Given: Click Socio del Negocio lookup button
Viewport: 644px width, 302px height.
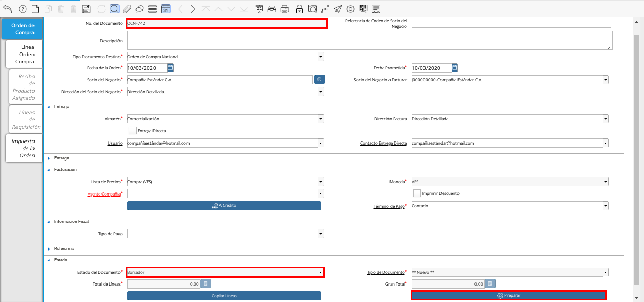Looking at the screenshot, I should tap(319, 80).
